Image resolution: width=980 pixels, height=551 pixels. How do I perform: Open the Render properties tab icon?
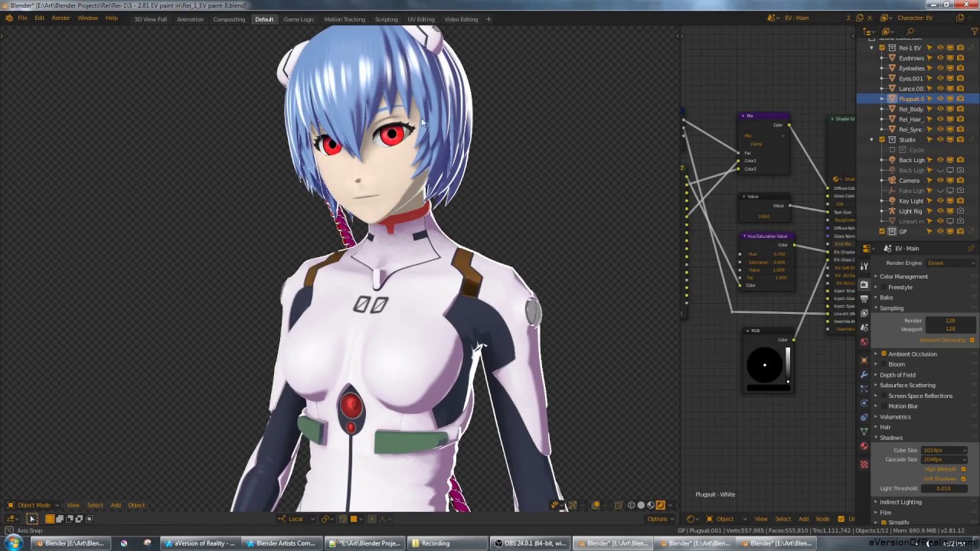click(x=864, y=285)
